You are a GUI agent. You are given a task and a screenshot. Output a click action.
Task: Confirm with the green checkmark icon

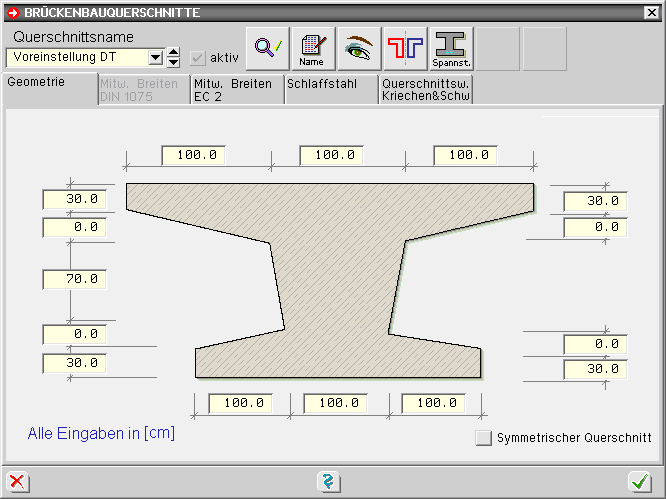click(639, 482)
